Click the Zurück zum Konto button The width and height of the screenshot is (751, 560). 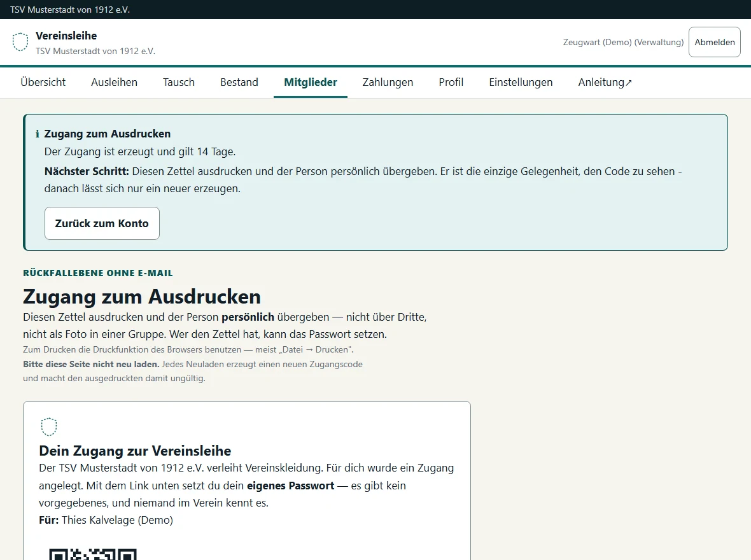[x=102, y=223]
